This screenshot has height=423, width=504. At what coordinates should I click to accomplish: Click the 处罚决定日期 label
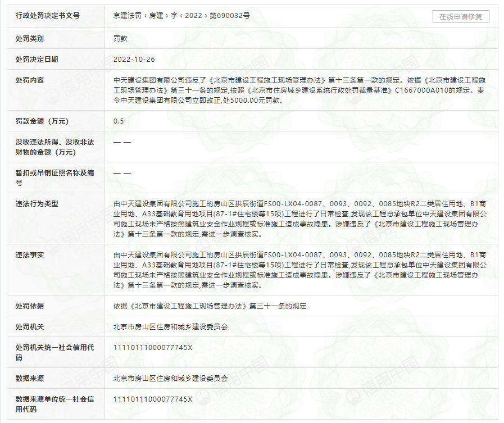(37, 59)
